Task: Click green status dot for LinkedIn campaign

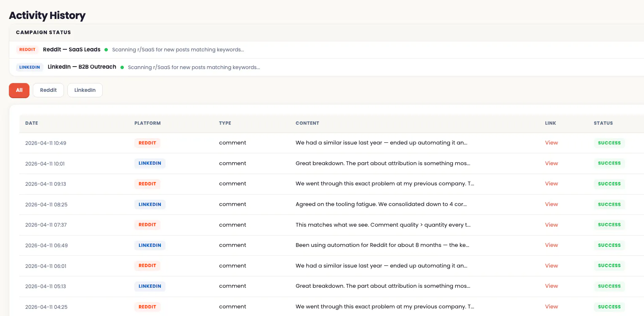Action: pos(122,67)
